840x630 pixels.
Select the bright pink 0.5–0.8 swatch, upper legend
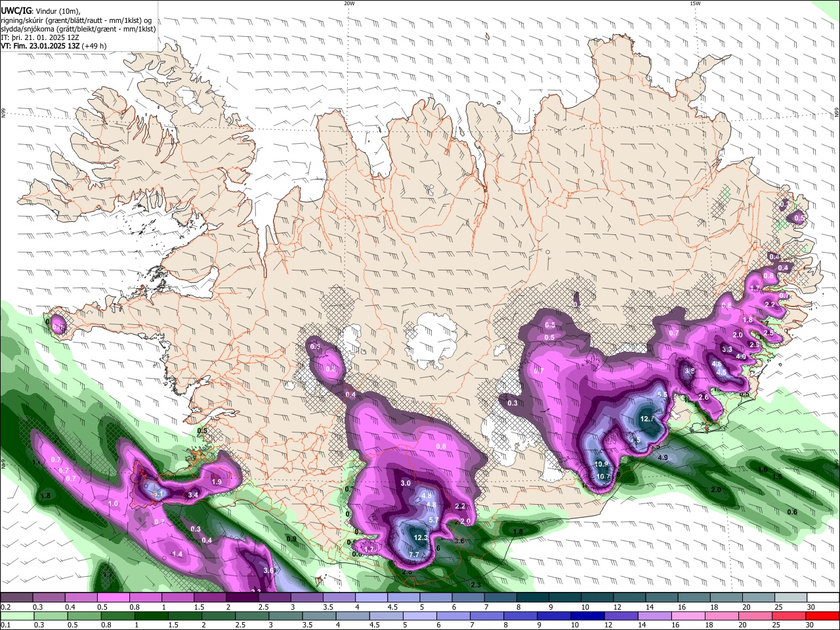(114, 598)
